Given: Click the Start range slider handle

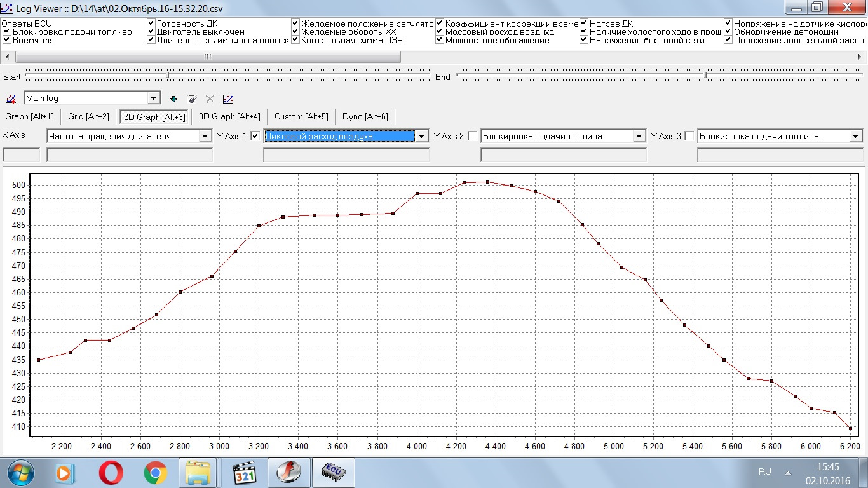Looking at the screenshot, I should pos(167,76).
